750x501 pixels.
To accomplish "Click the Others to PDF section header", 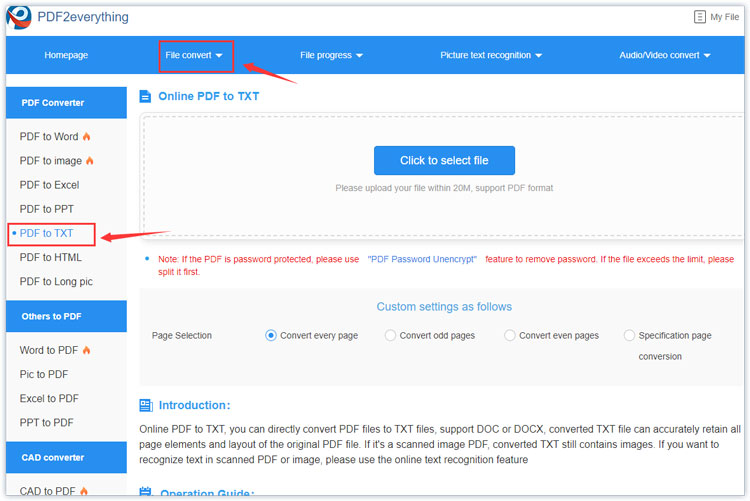I will click(x=66, y=316).
